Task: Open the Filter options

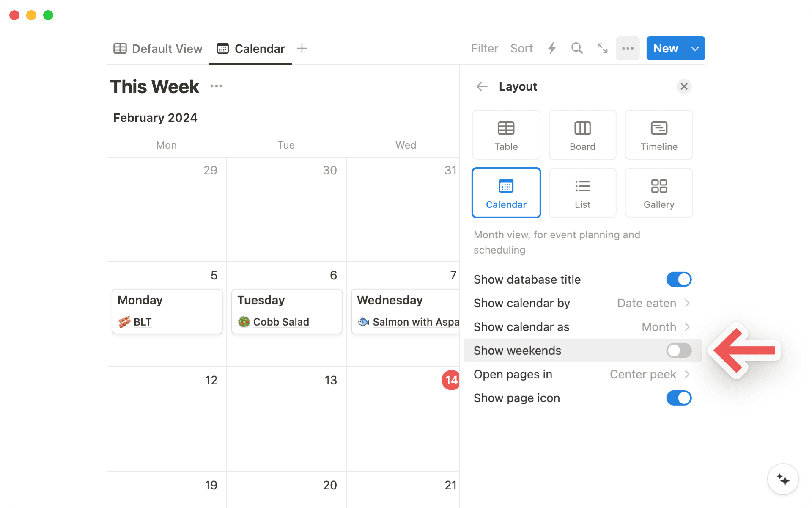Action: [x=485, y=48]
